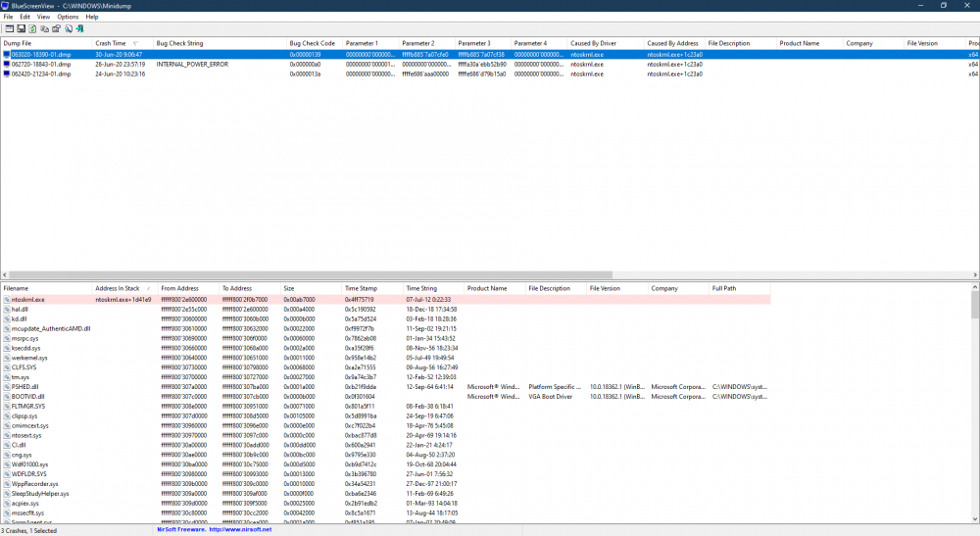Open the nirsoft.net link in status bar

[240, 530]
